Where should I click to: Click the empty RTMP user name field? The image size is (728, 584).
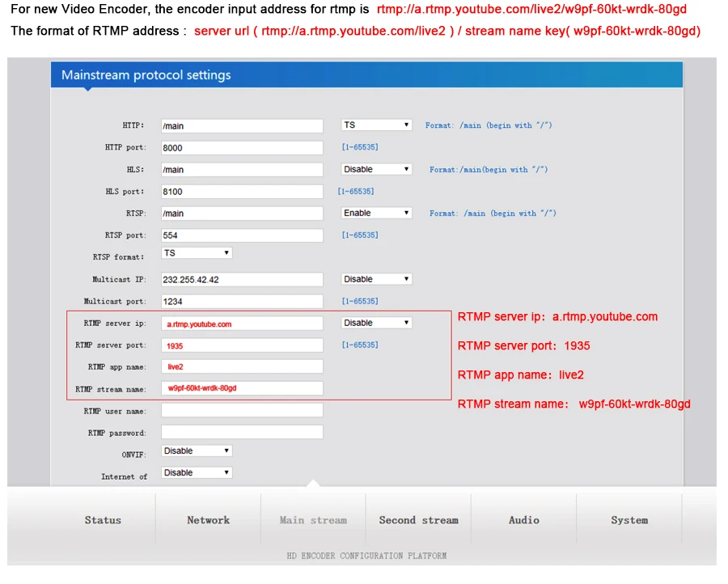(x=242, y=410)
